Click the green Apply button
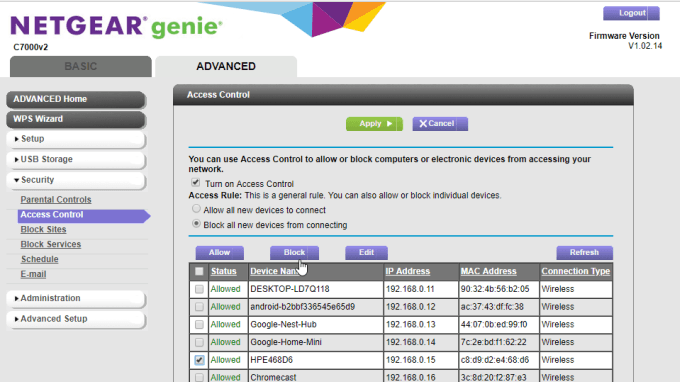The image size is (680, 382). tap(374, 124)
